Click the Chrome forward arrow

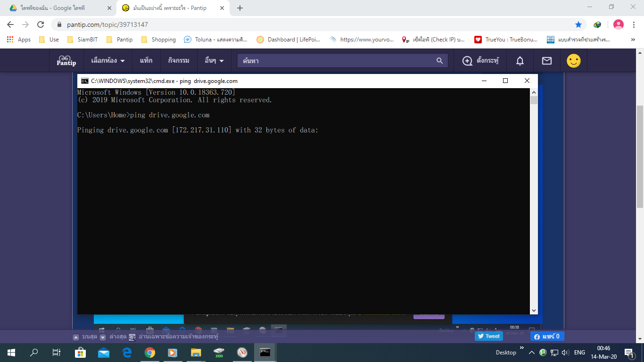coord(25,25)
